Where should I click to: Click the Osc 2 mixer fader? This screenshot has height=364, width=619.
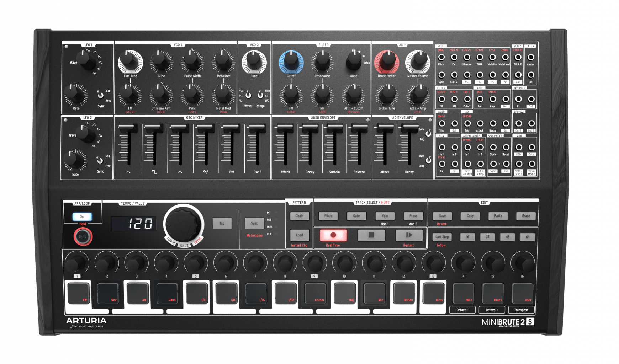[257, 128]
